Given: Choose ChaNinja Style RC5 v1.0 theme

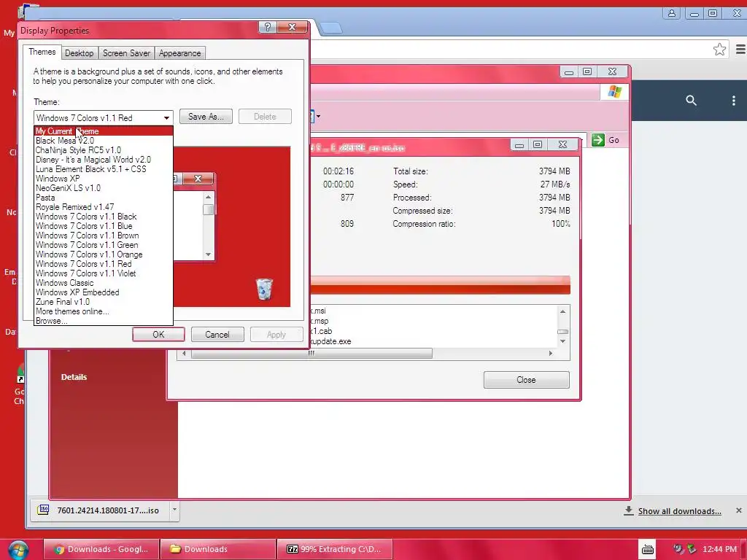Looking at the screenshot, I should pyautogui.click(x=104, y=150).
